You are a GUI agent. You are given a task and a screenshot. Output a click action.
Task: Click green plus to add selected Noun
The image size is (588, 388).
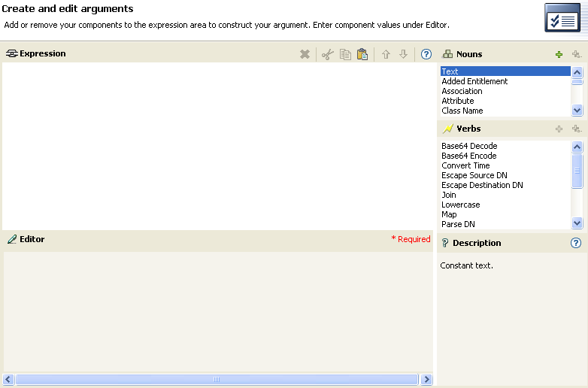coord(559,55)
